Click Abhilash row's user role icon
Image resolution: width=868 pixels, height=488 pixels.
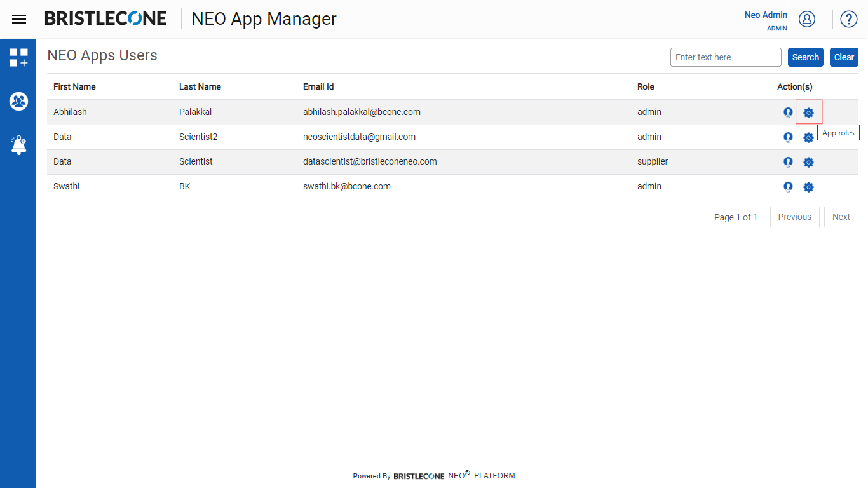[788, 112]
